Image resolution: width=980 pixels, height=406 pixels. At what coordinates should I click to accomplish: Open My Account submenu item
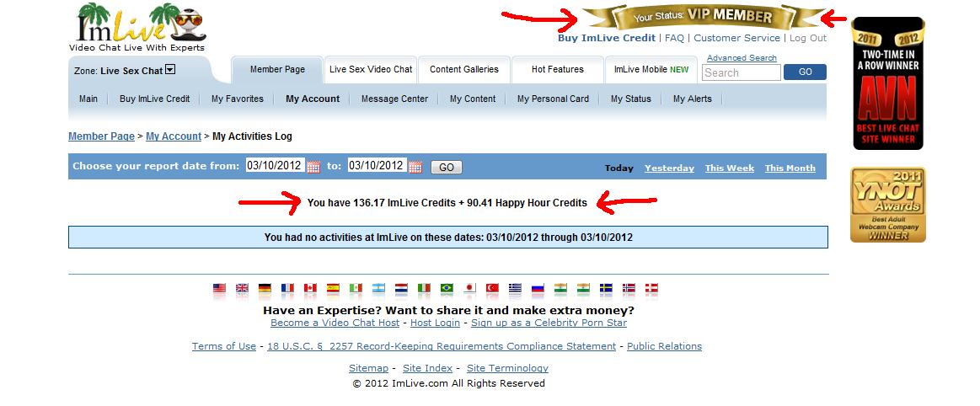(x=313, y=99)
